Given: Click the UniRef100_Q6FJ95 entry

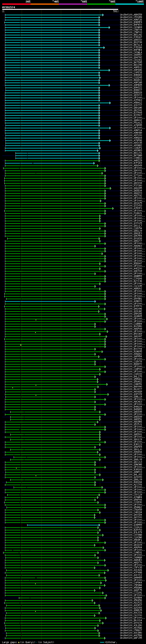Looking at the screenshot, I should (131, 638).
